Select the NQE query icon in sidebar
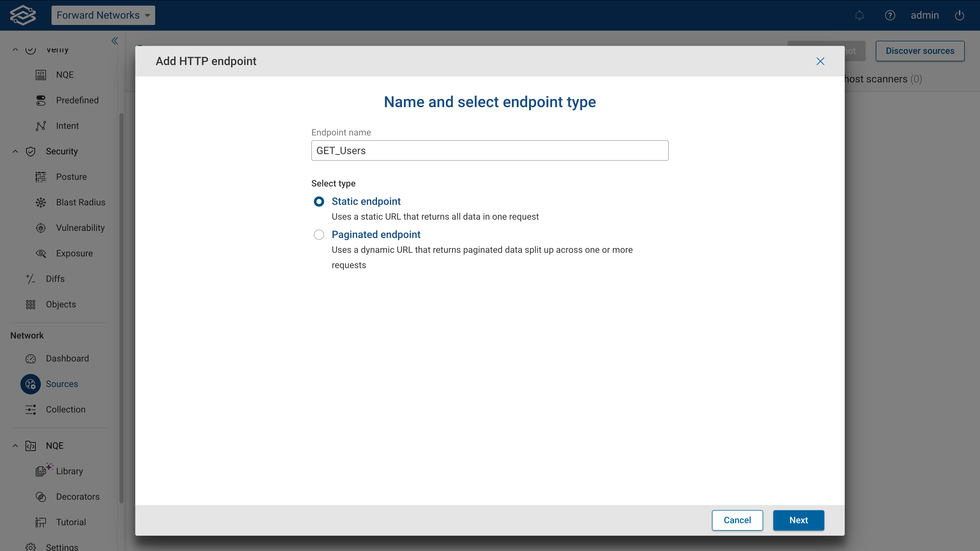Screen dimensions: 980x551 pyautogui.click(x=41, y=74)
